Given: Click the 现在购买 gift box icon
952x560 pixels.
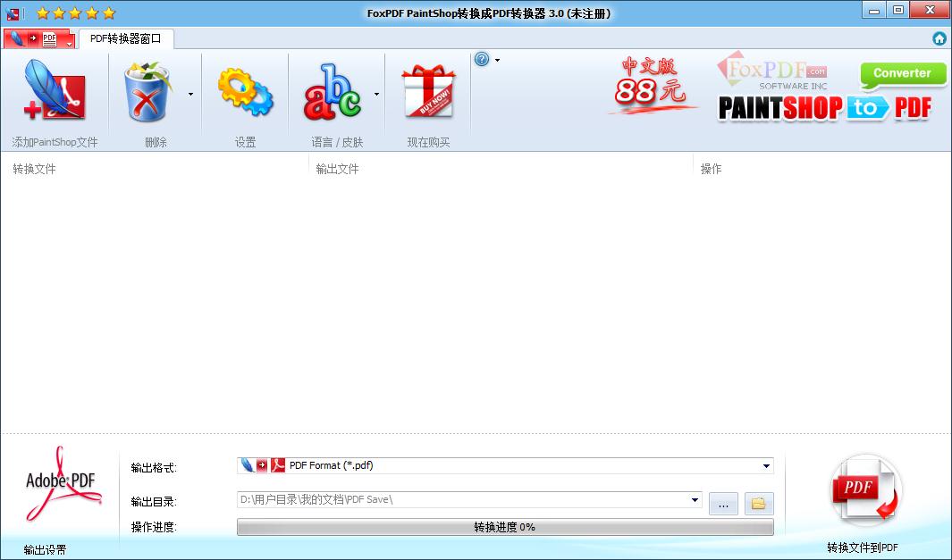Looking at the screenshot, I should click(426, 89).
